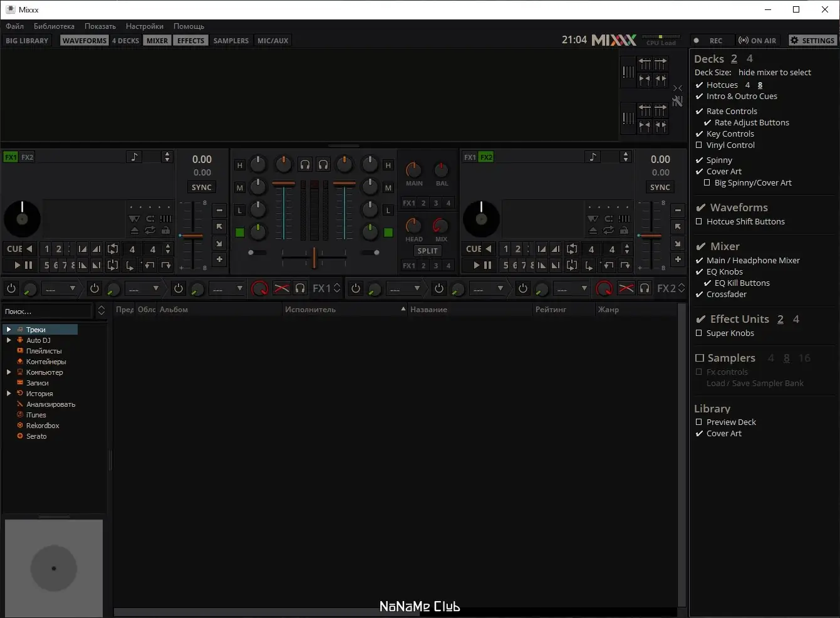Expand the Компьютер tree item

coord(9,372)
